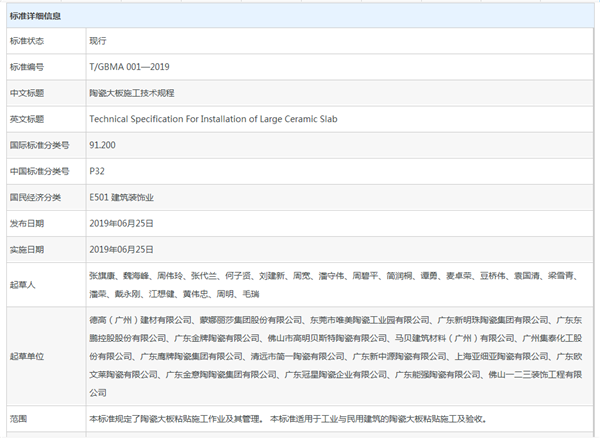Select the 中国标准分类号 label cell
The width and height of the screenshot is (600, 438).
[46, 171]
